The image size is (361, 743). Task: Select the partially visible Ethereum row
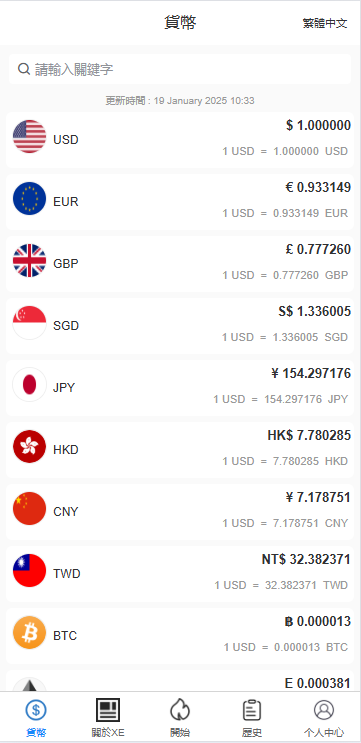(x=180, y=680)
